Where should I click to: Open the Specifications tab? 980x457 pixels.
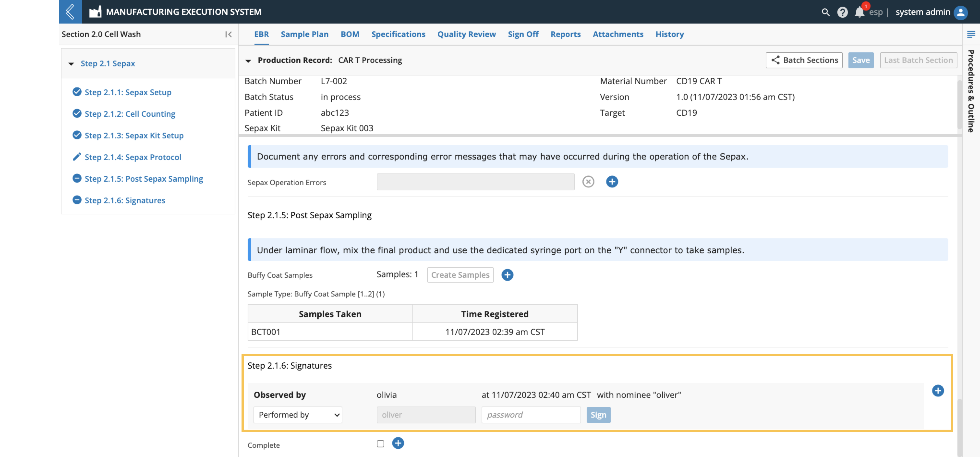coord(398,34)
